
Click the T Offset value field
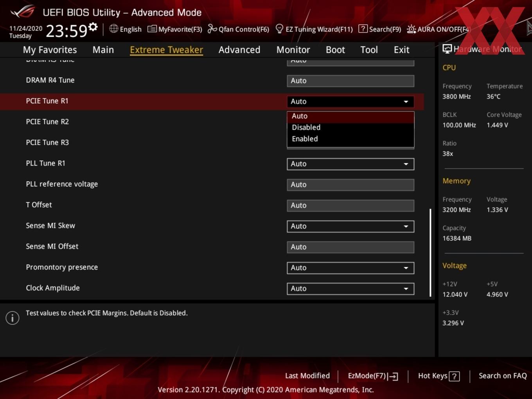[x=350, y=205]
